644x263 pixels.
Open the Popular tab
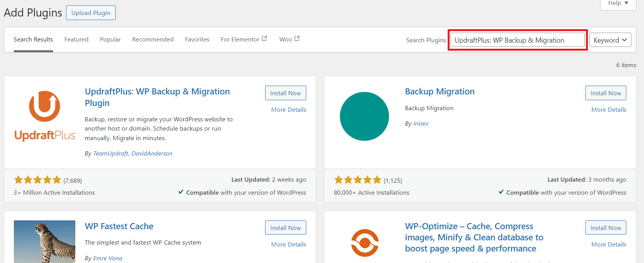tap(110, 40)
